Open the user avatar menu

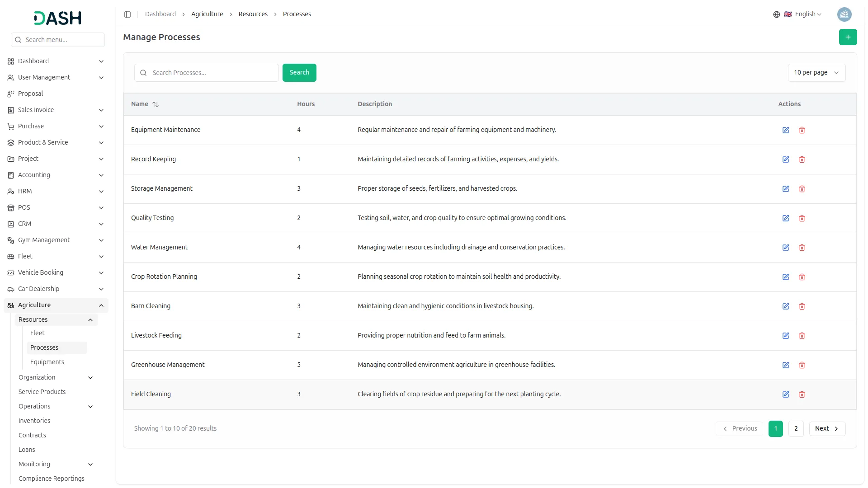[x=844, y=14]
